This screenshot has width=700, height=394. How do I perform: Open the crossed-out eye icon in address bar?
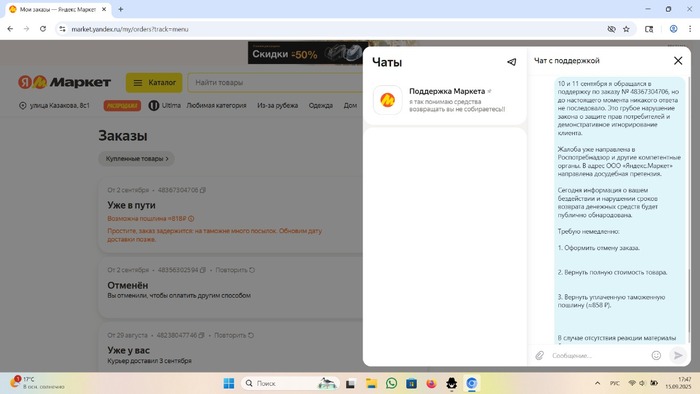click(x=611, y=29)
